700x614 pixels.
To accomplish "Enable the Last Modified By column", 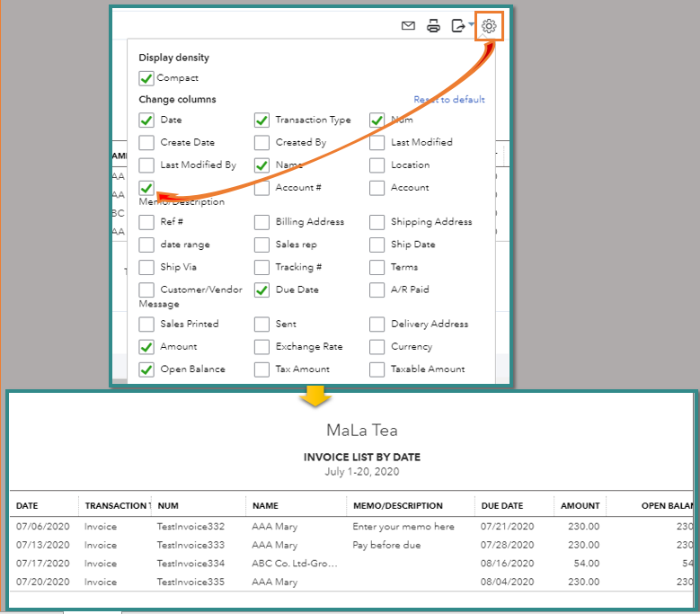I will pyautogui.click(x=146, y=165).
